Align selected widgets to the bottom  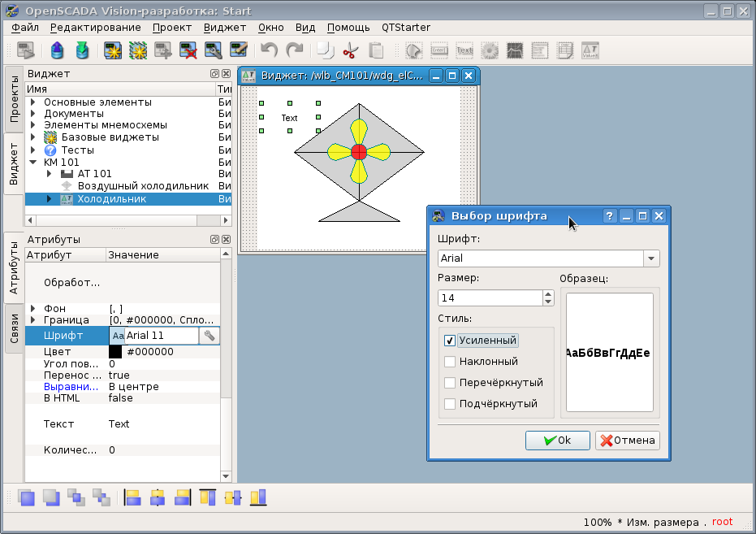258,497
